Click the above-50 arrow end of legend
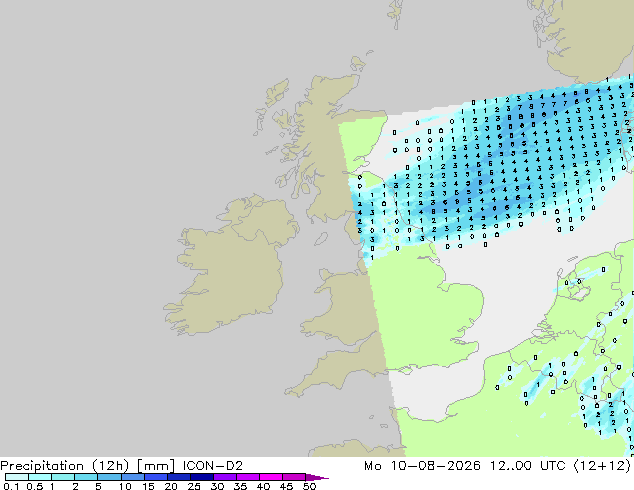Viewport: 634px width, 490px height. [x=317, y=477]
